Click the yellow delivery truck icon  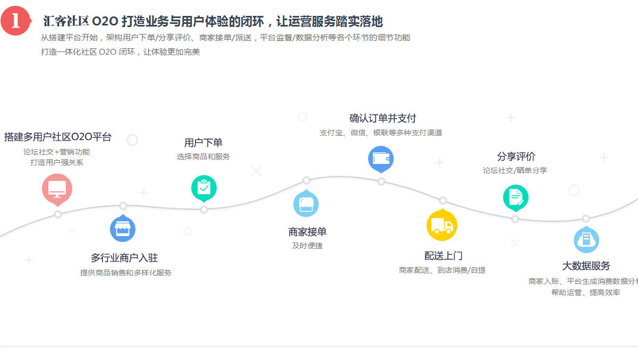[x=442, y=226]
